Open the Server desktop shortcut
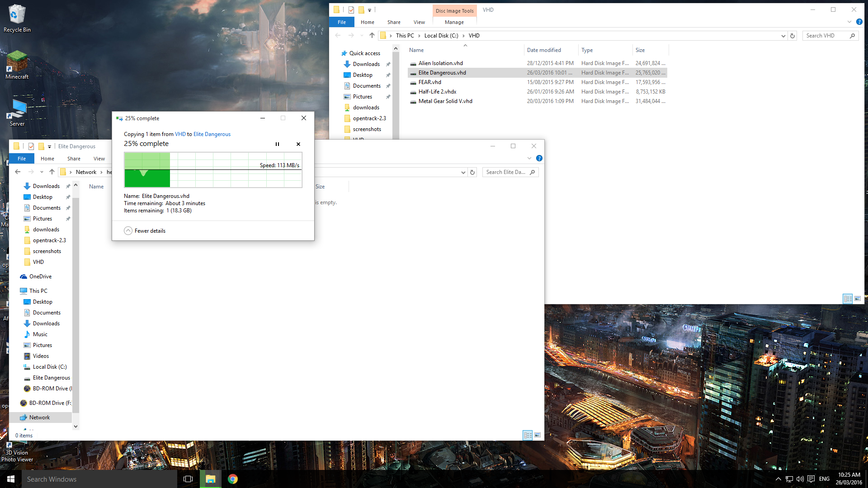Viewport: 868px width, 488px height. [17, 113]
